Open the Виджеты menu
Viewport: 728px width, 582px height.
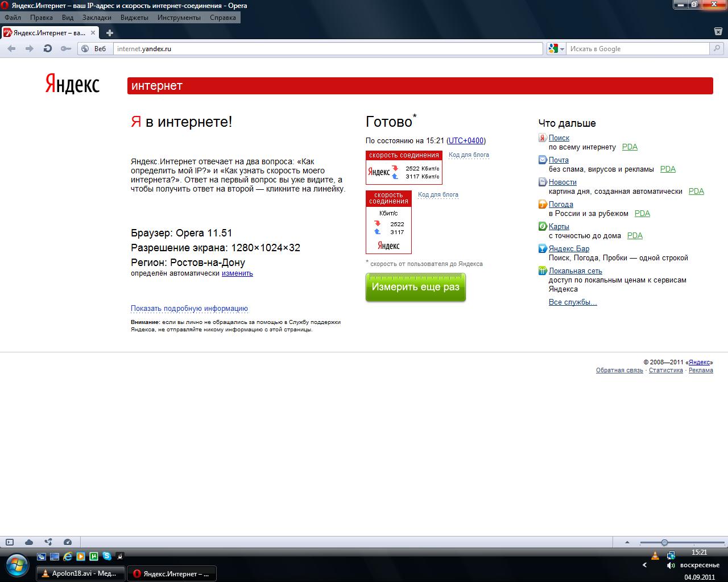coord(134,18)
